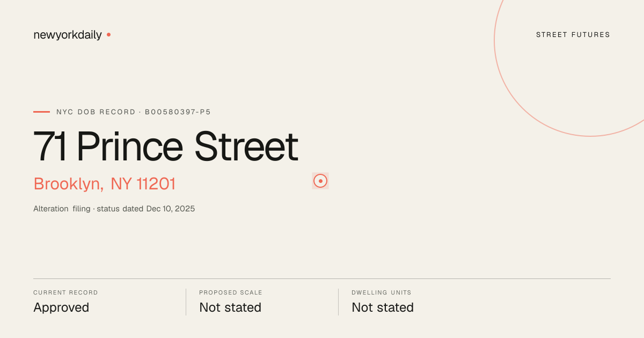
Task: Click the DWELLING UNITS label
Action: coord(382,293)
